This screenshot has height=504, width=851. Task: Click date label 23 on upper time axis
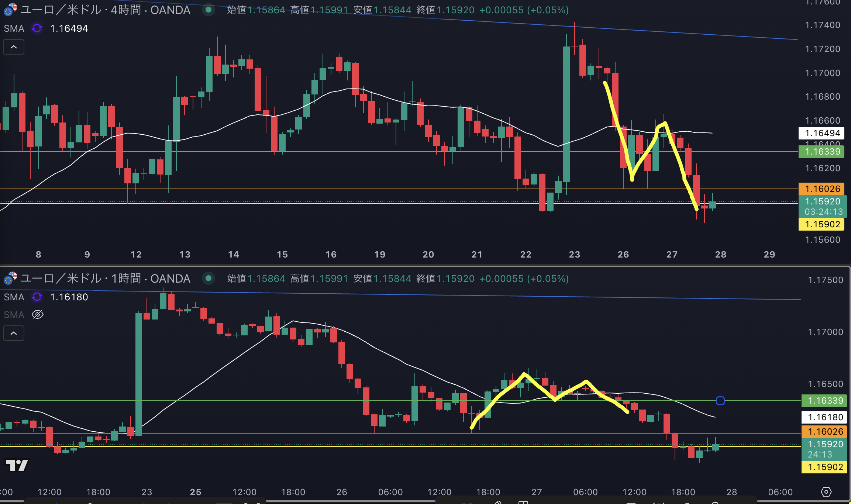575,254
